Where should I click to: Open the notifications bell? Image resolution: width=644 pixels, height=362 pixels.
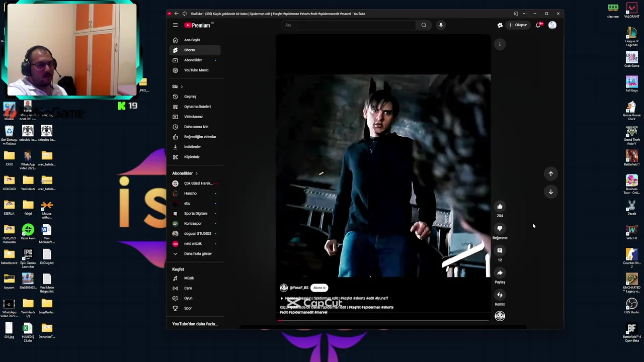(x=538, y=25)
